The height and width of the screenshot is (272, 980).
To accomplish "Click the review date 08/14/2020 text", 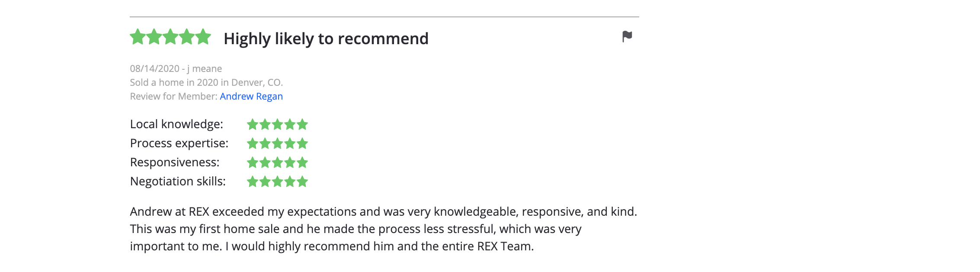I will coord(154,68).
